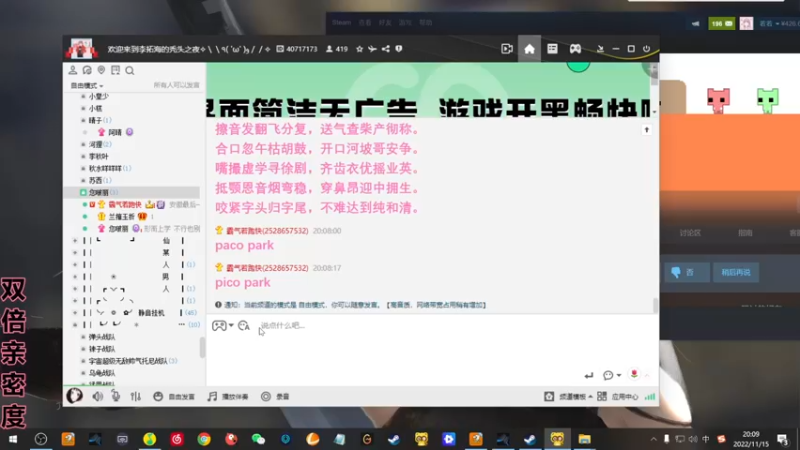Toggle 自由发言 free-speak button
This screenshot has width=800, height=450.
click(174, 396)
